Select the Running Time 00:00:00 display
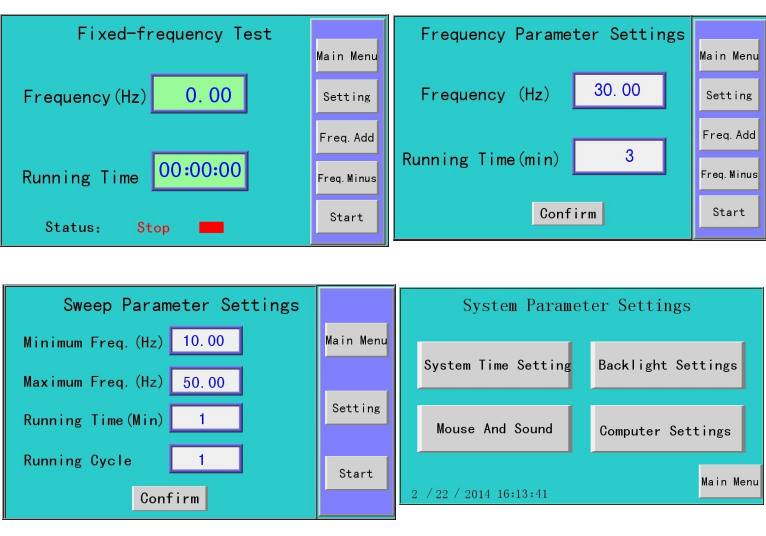Image resolution: width=766 pixels, height=536 pixels. point(200,171)
